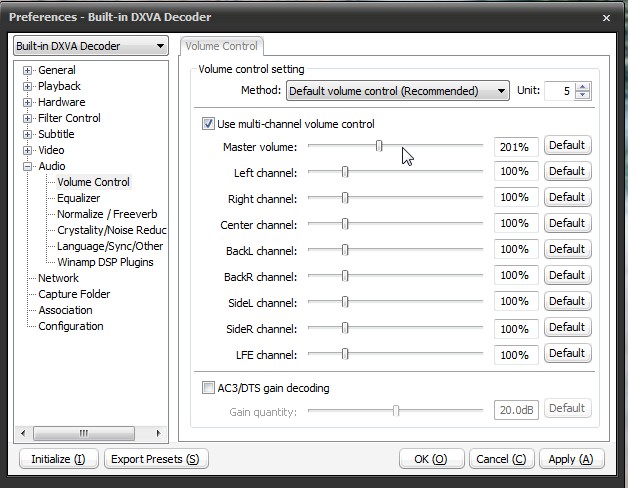Reset SideL channel with Default button
Screen dimensions: 628x488
tap(567, 302)
